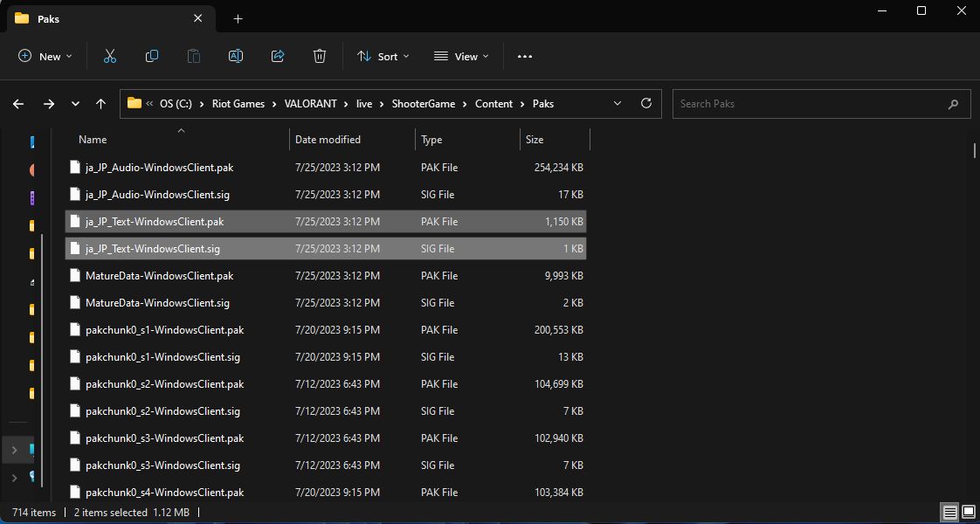Click the file icon beside pakchunk0_s1-WindowsClient.pak

(75, 330)
